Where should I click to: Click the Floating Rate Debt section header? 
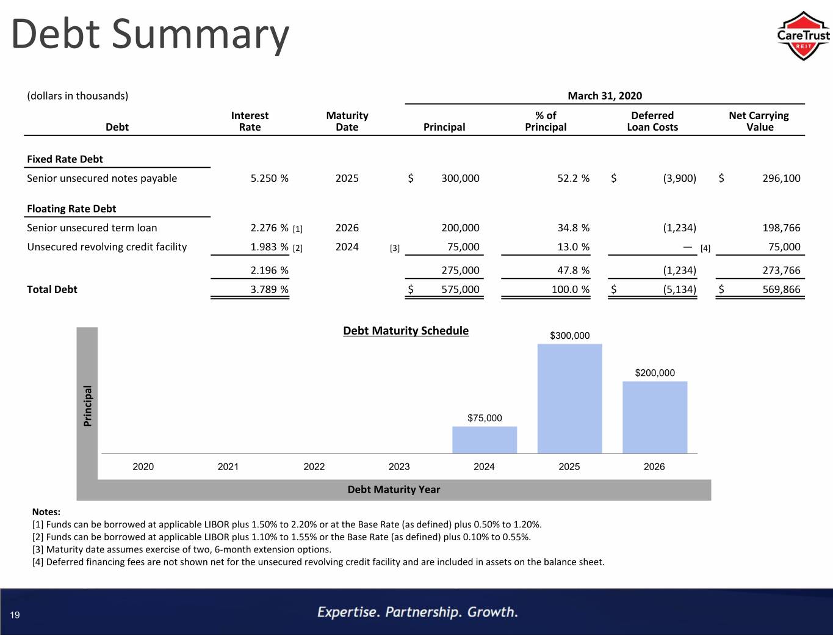(71, 209)
